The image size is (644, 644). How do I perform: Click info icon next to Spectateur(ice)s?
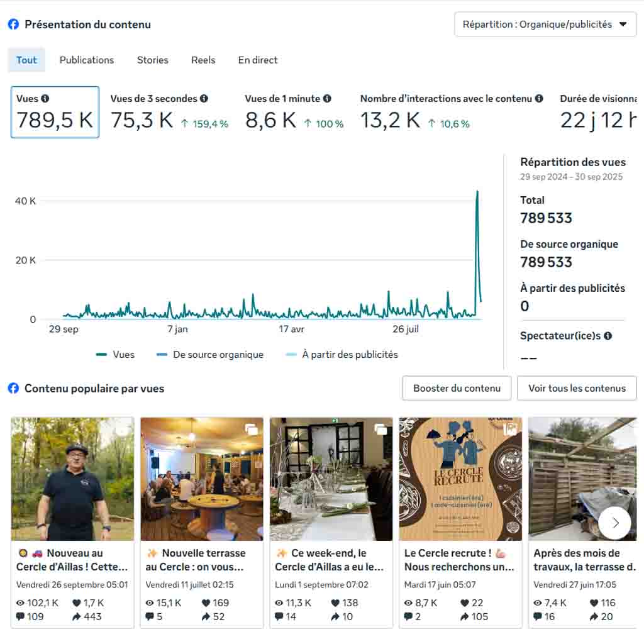[x=608, y=336]
